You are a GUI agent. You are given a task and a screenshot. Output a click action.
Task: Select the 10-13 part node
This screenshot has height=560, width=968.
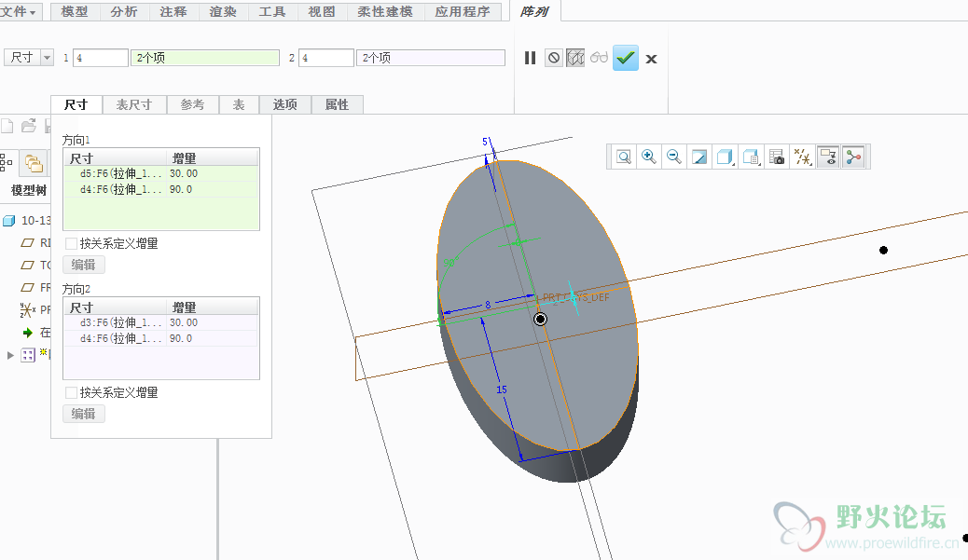pos(27,220)
